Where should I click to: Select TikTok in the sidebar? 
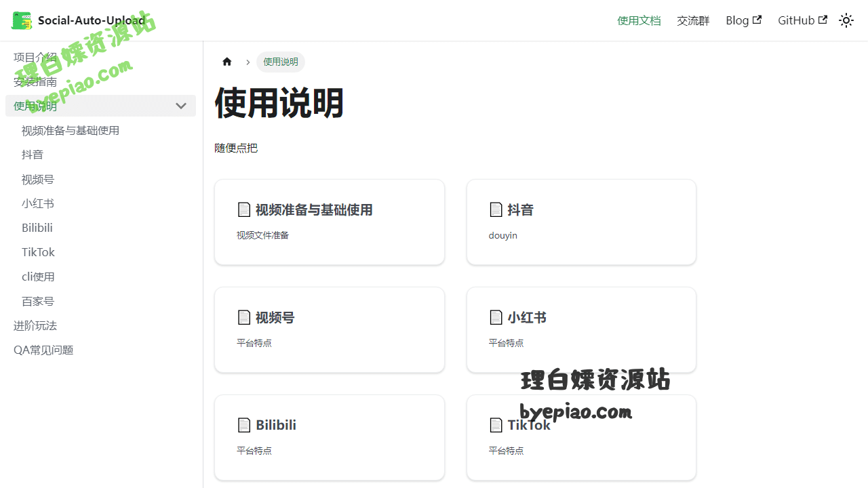click(x=38, y=252)
